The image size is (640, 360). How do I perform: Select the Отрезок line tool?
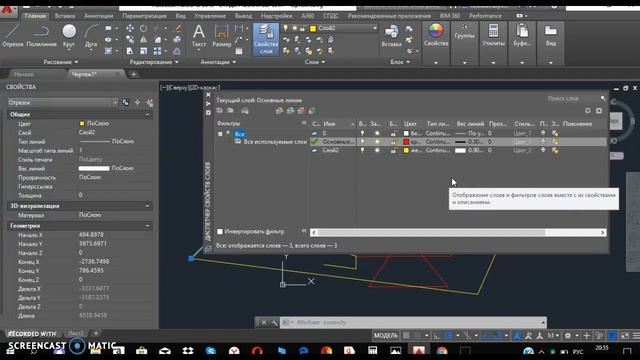[13, 35]
